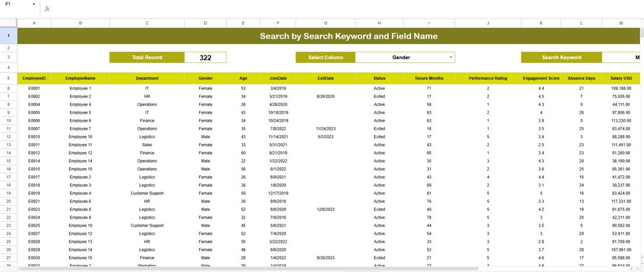Screen dimensions: 644x272
Task: Click the EmployeeID header cell
Action: pyautogui.click(x=34, y=78)
